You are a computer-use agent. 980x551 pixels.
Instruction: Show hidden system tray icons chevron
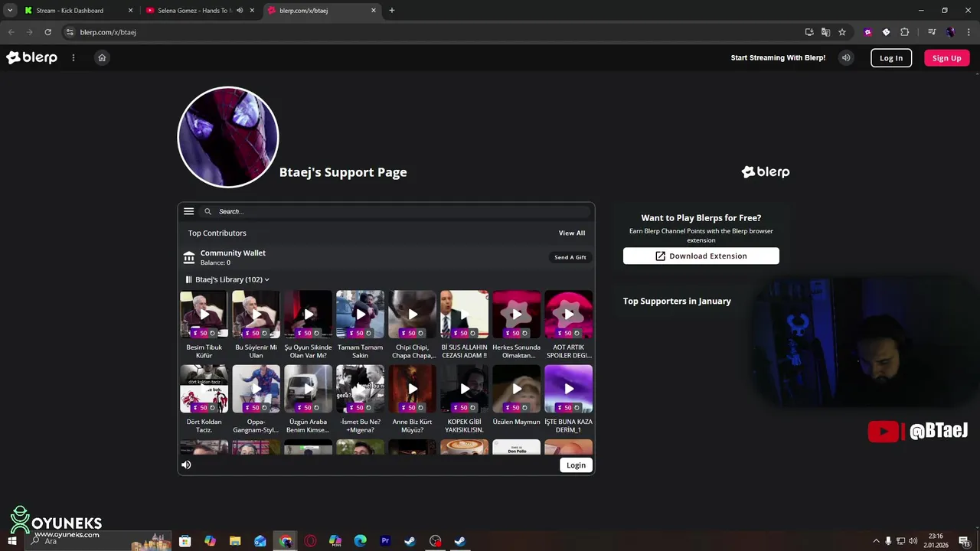[876, 541]
